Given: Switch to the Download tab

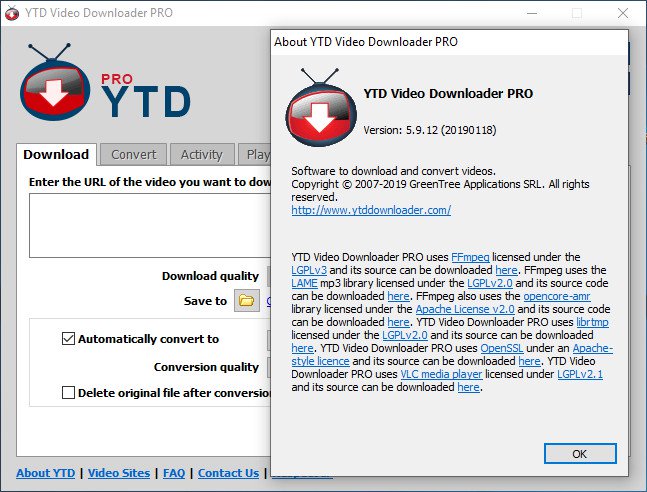Looking at the screenshot, I should [x=56, y=154].
